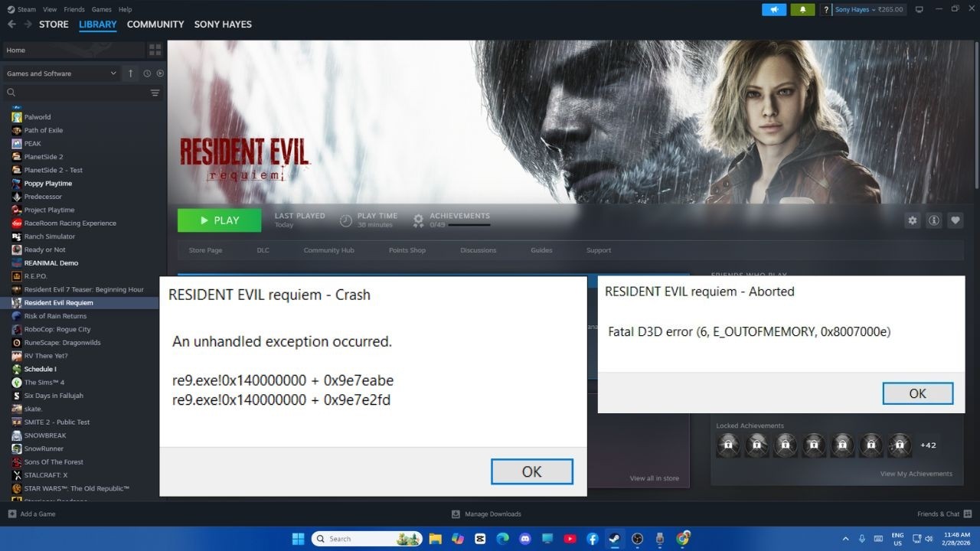The image size is (980, 551).
Task: Open the Store Page link
Action: point(205,250)
